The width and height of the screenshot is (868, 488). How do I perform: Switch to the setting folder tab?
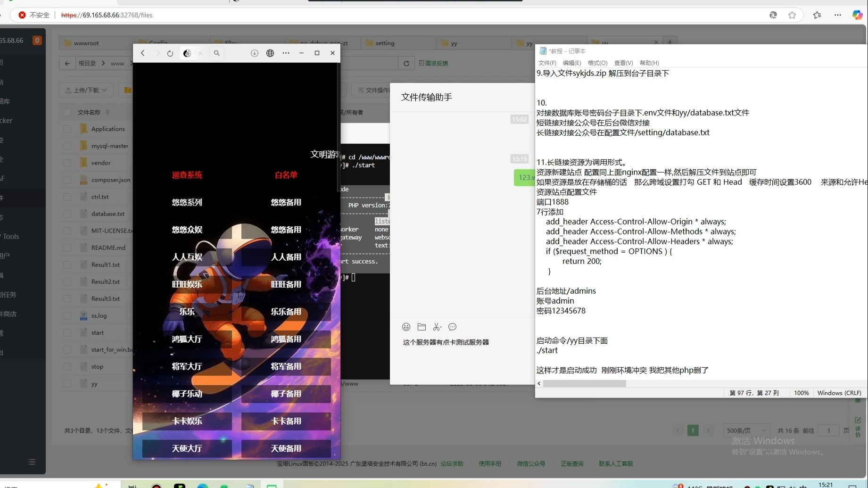click(x=398, y=43)
